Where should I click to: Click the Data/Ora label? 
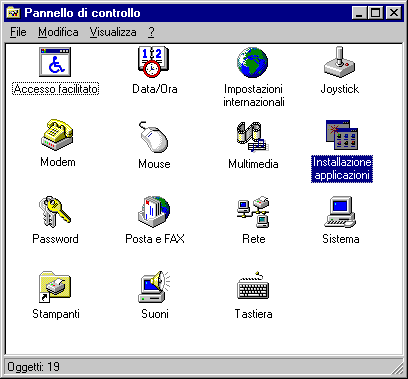click(x=155, y=89)
